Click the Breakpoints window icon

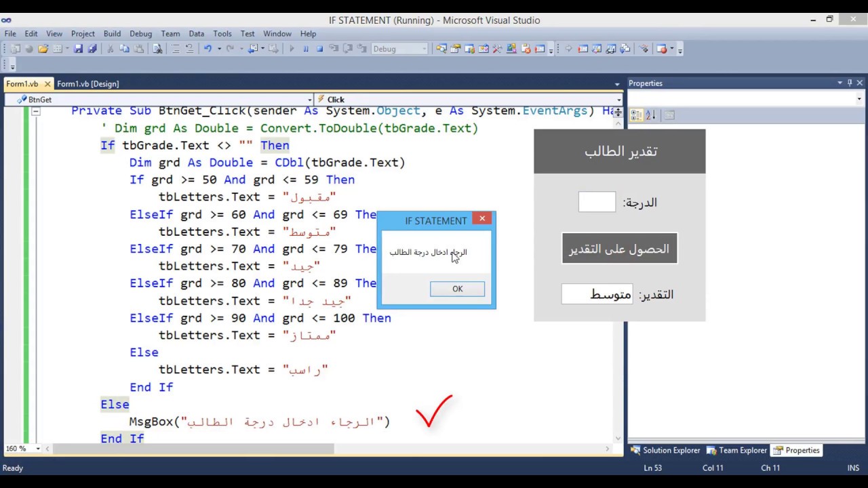click(663, 49)
